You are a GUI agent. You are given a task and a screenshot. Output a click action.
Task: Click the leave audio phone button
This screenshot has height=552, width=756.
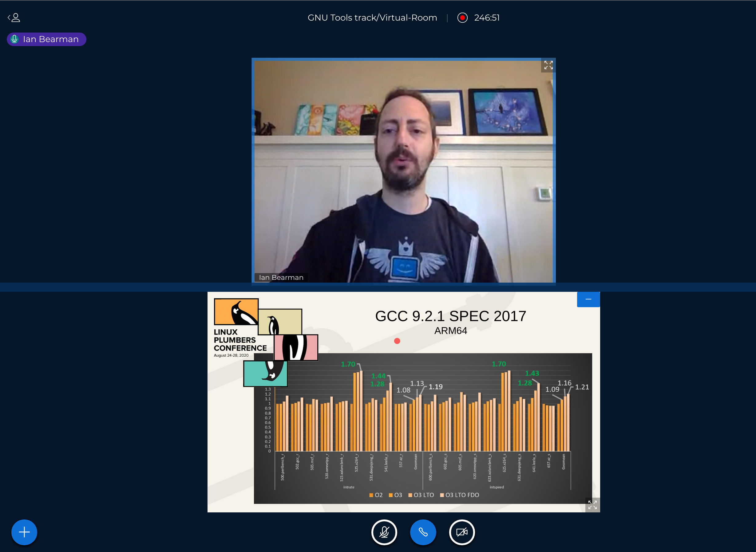[423, 532]
